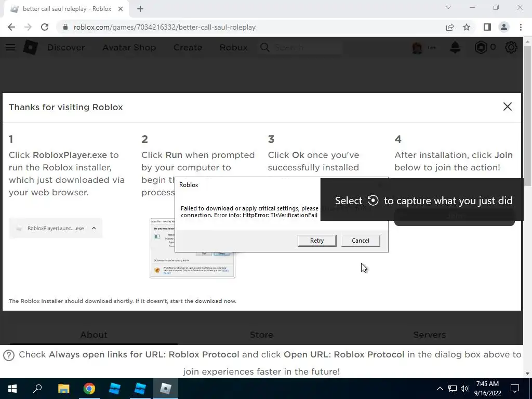532x399 pixels.
Task: Open a new browser tab
Action: point(140,9)
